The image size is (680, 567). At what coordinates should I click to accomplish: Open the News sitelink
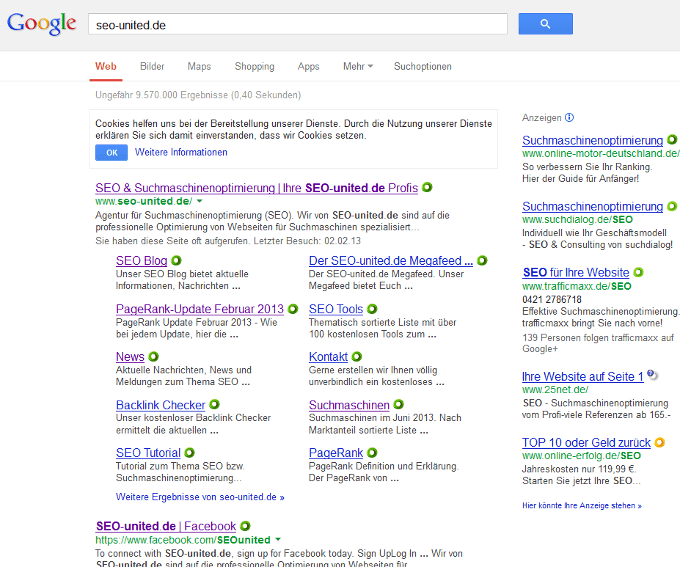point(130,357)
